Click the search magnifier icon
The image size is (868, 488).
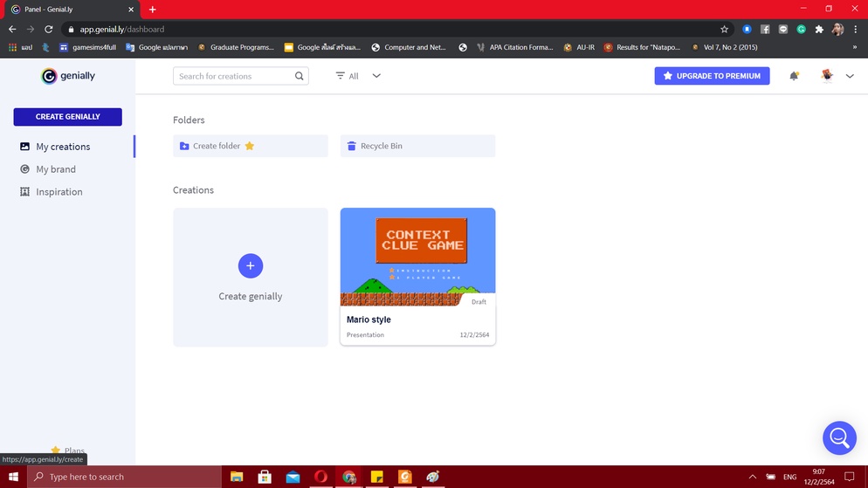pos(299,76)
